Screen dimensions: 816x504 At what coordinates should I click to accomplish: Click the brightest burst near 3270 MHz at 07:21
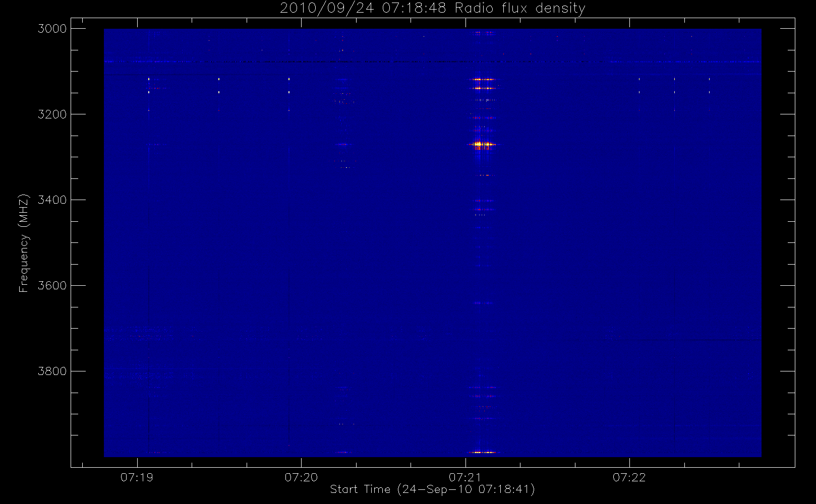click(482, 145)
